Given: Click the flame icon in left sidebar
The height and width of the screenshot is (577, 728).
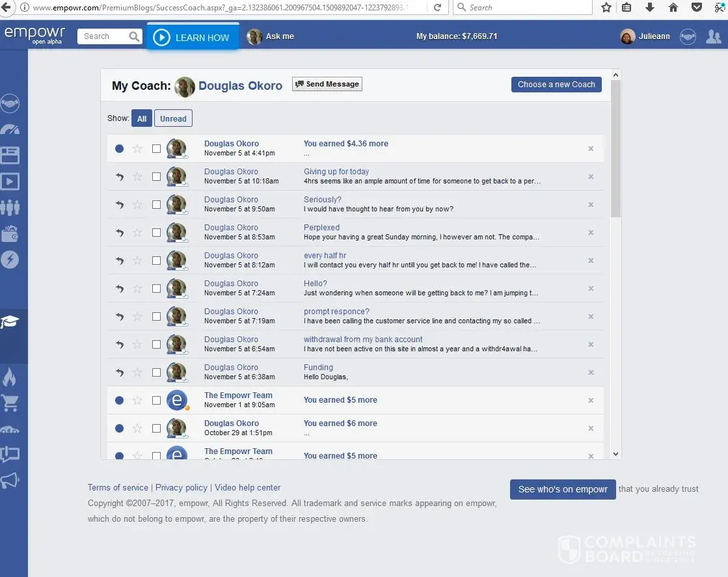Looking at the screenshot, I should (x=10, y=377).
